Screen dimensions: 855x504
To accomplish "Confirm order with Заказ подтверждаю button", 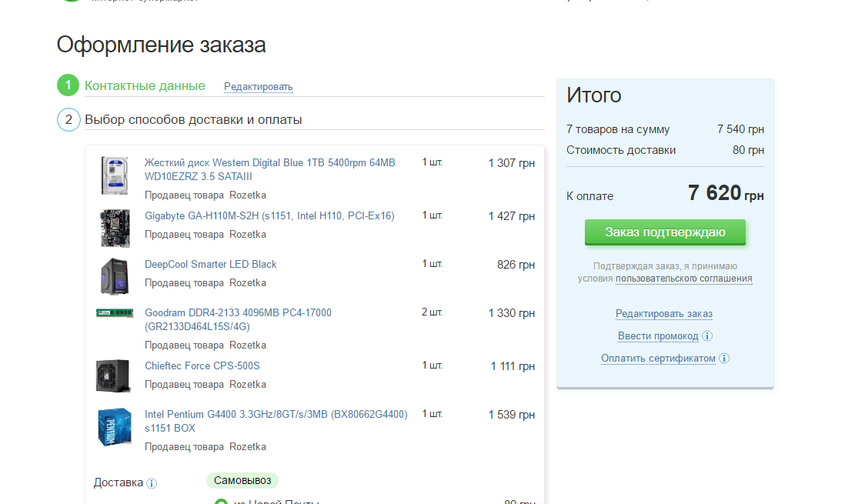I will click(x=665, y=232).
